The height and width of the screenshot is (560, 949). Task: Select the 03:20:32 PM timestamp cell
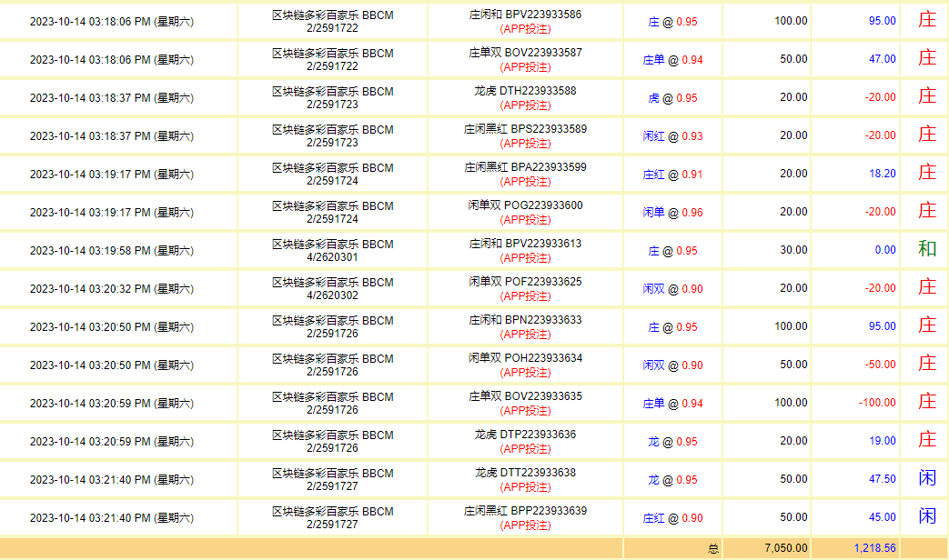tap(111, 289)
